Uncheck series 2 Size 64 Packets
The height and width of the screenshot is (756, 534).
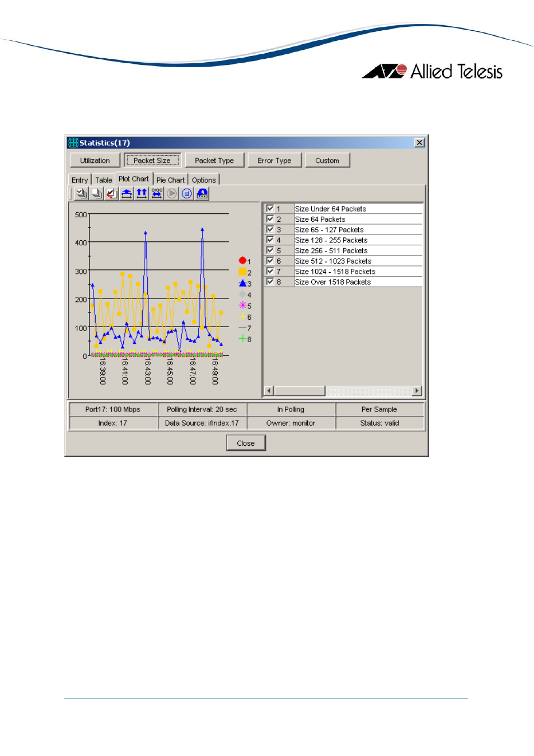[x=270, y=219]
